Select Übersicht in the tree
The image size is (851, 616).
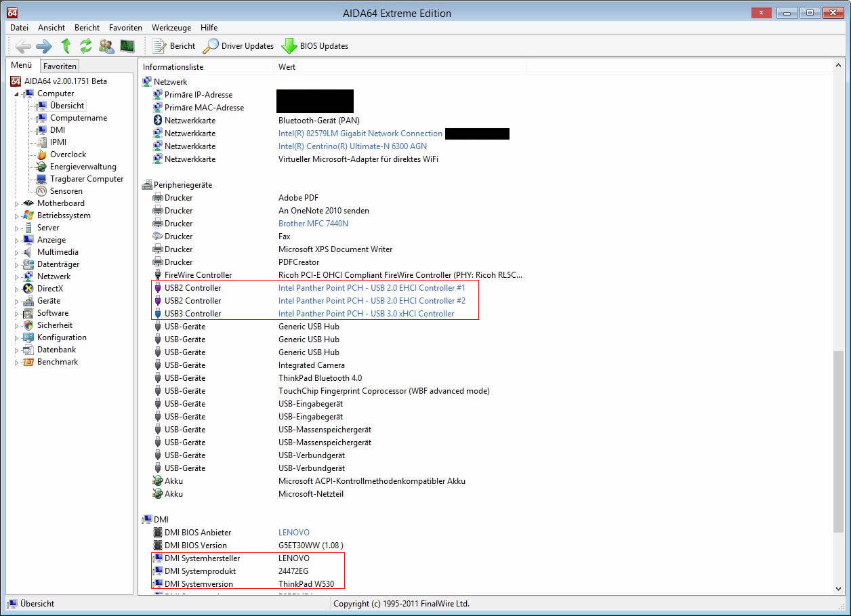click(67, 106)
